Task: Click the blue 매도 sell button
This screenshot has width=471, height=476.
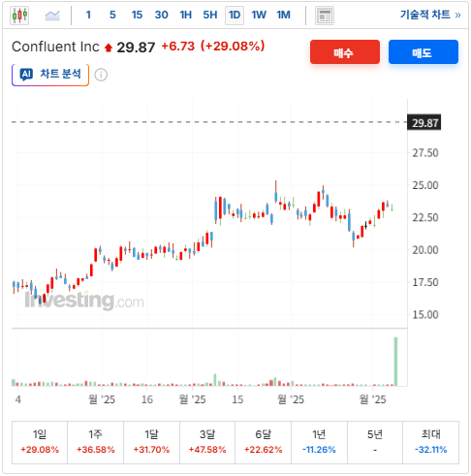Action: (x=424, y=52)
